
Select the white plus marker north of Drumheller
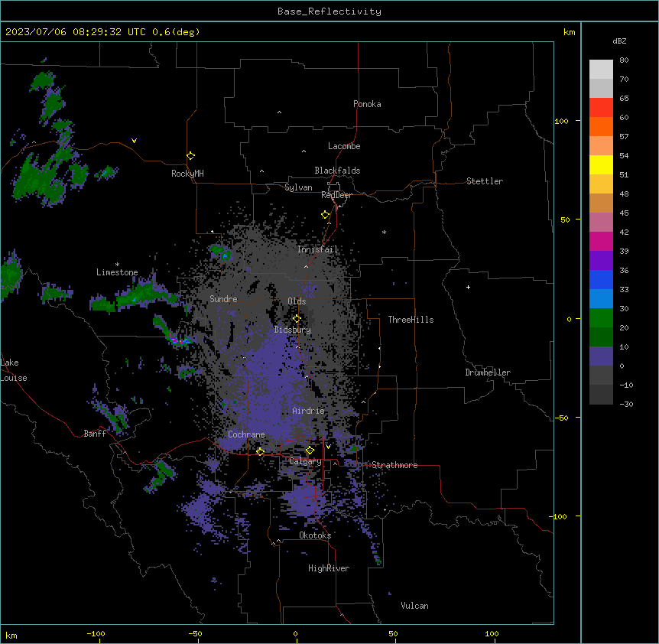pos(468,287)
